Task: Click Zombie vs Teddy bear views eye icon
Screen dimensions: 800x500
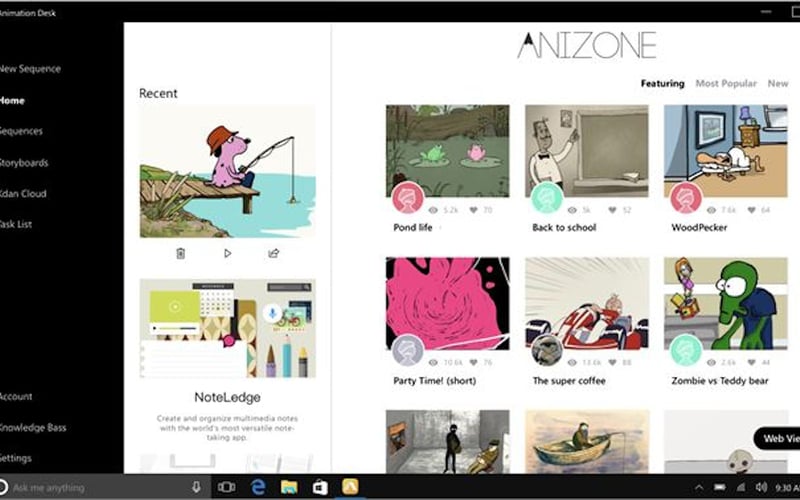Action: [x=711, y=362]
